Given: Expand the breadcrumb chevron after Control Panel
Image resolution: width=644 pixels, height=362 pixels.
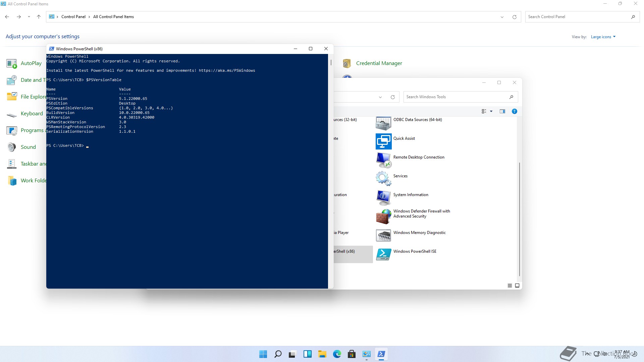Looking at the screenshot, I should (89, 17).
